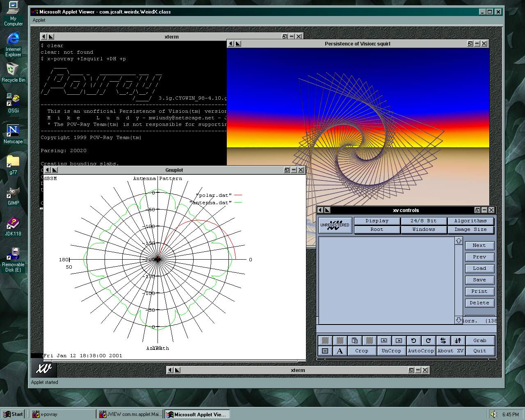Click the Grab button in xv controls
The height and width of the screenshot is (420, 525).
click(480, 340)
